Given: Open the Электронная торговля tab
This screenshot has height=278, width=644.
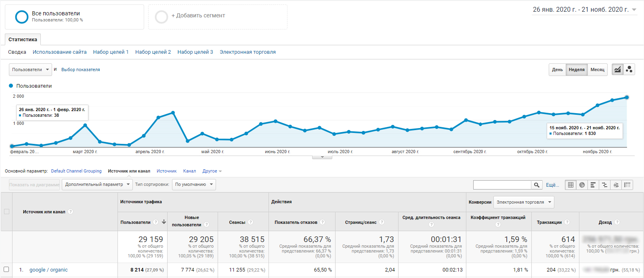Looking at the screenshot, I should (248, 52).
